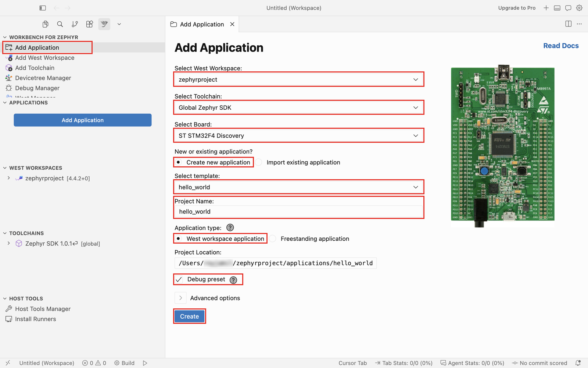588x368 pixels.
Task: Select West workspace application radio button
Action: click(x=178, y=239)
